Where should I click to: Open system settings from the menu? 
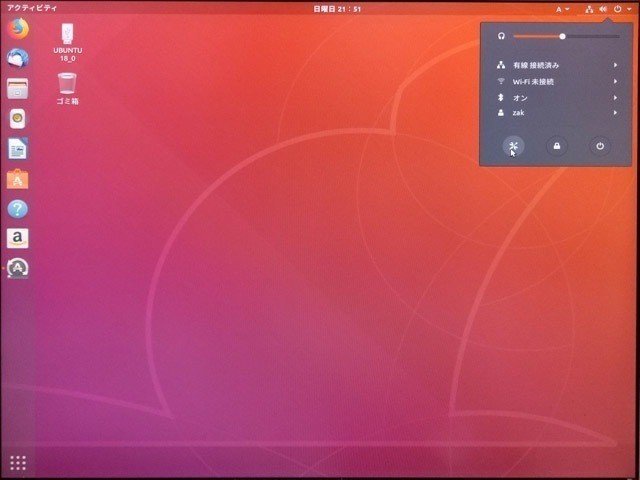click(x=513, y=146)
